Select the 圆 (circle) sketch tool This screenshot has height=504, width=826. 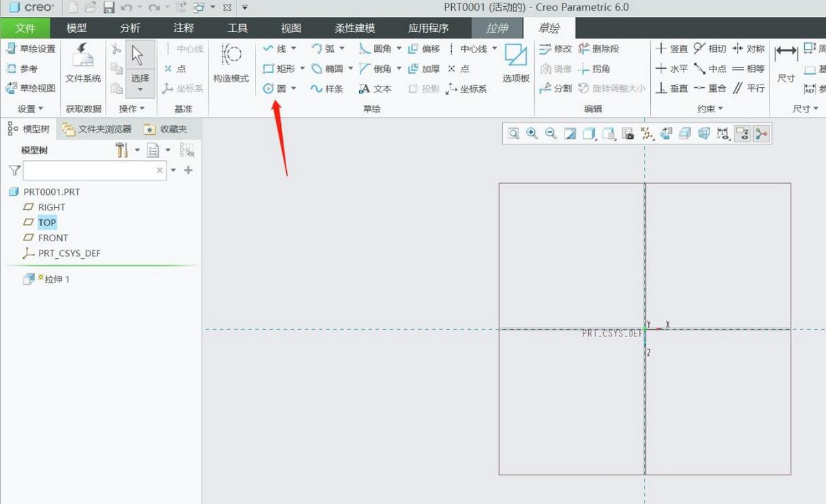[x=275, y=89]
